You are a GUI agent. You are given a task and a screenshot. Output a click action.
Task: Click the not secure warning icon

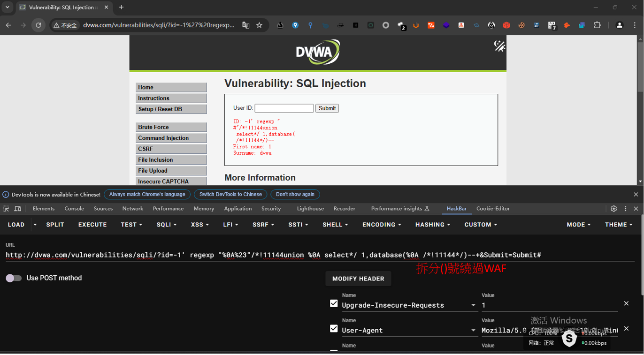(65, 25)
